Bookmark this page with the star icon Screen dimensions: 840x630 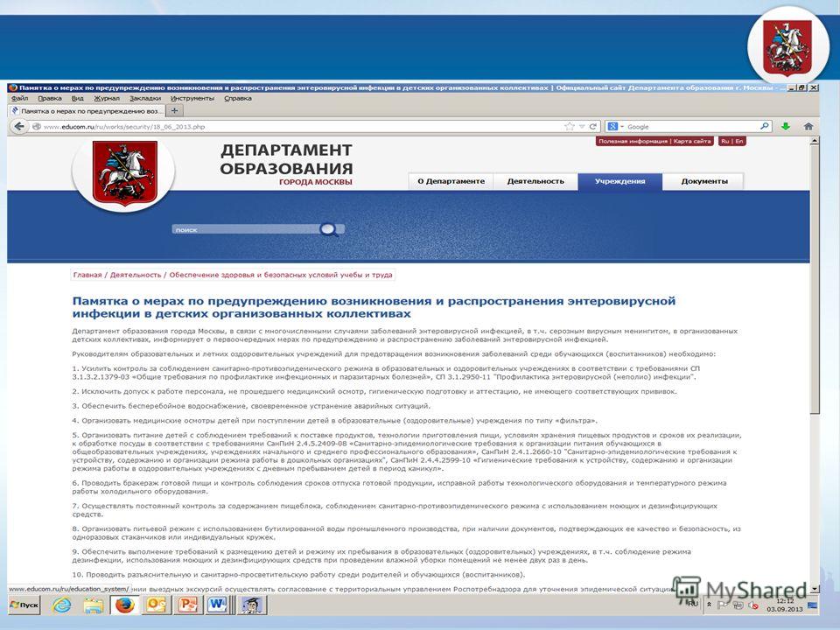pyautogui.click(x=569, y=126)
